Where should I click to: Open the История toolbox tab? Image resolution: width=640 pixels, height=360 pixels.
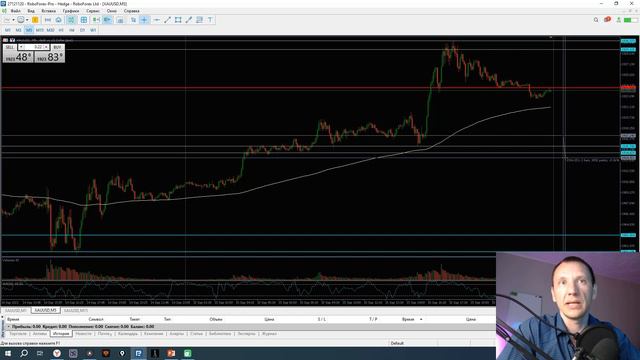(x=61, y=334)
